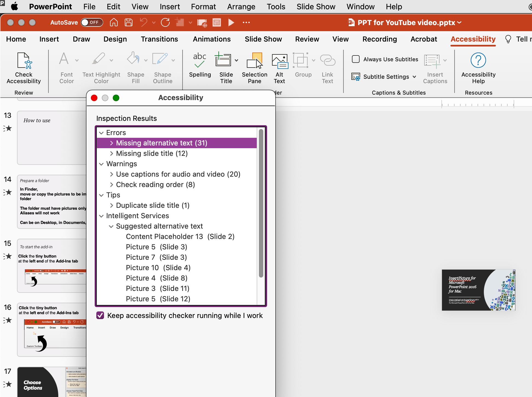Viewport: 532px width, 397px height.
Task: Select slide 13 thumbnail How to use
Action: [52, 138]
